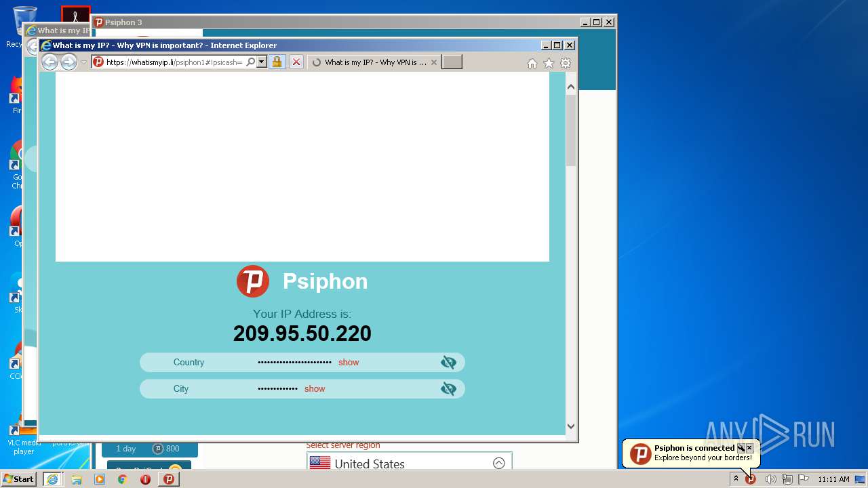Click Psiphon system tray icon
Image resolution: width=868 pixels, height=488 pixels.
click(x=751, y=479)
